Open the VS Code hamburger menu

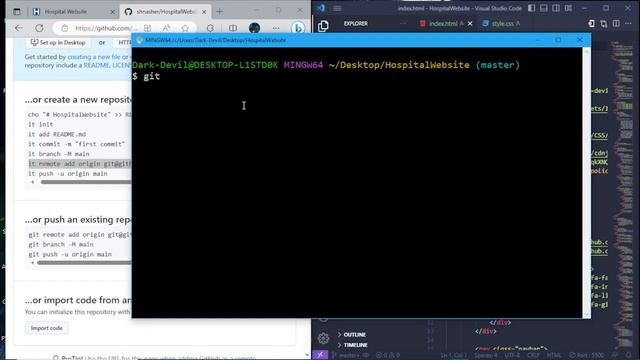click(337, 8)
